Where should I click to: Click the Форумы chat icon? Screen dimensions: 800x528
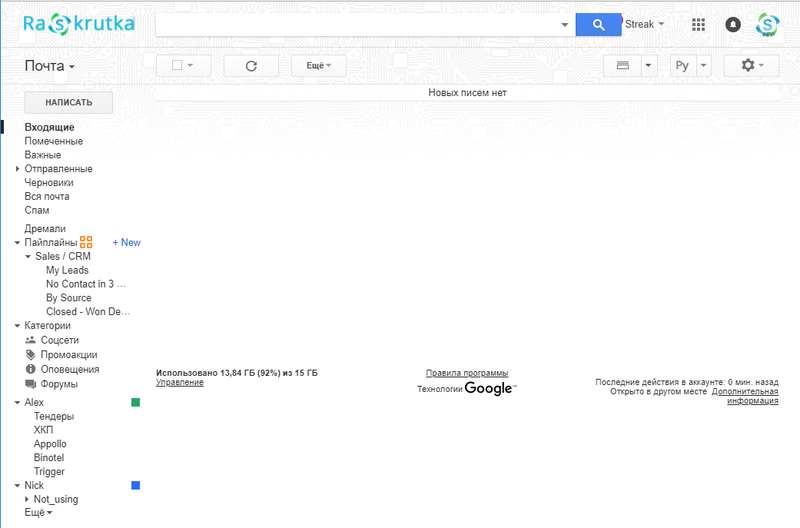31,384
